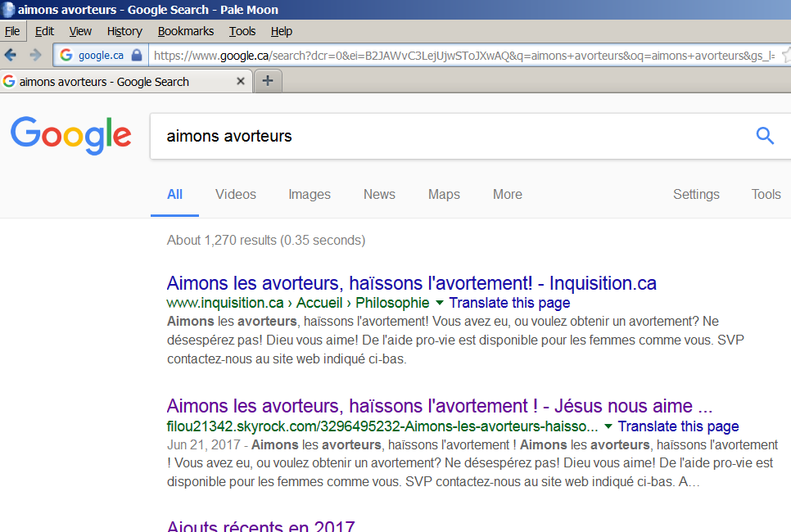The width and height of the screenshot is (791, 532).
Task: Select the All results filter
Action: 174,194
